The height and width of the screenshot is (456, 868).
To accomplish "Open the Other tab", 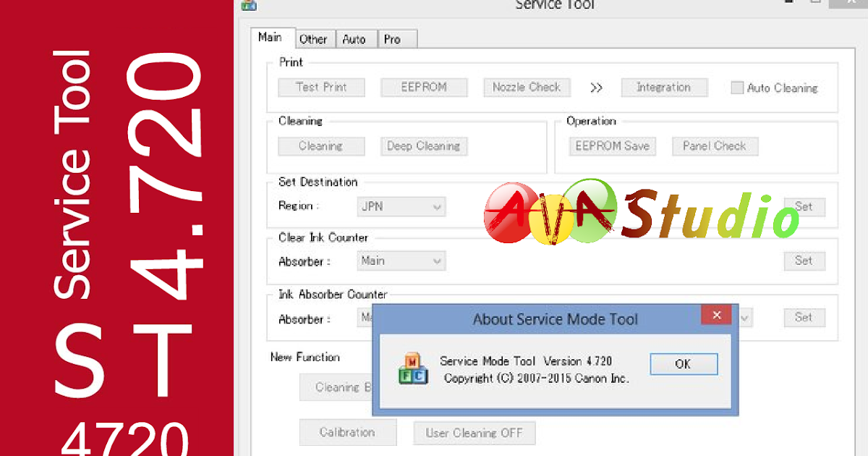I will (313, 39).
